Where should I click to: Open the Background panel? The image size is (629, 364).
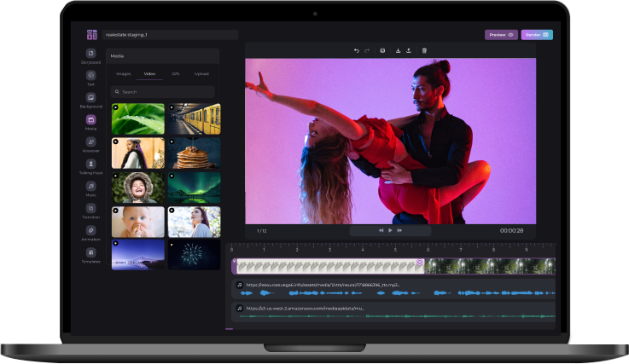coord(90,98)
